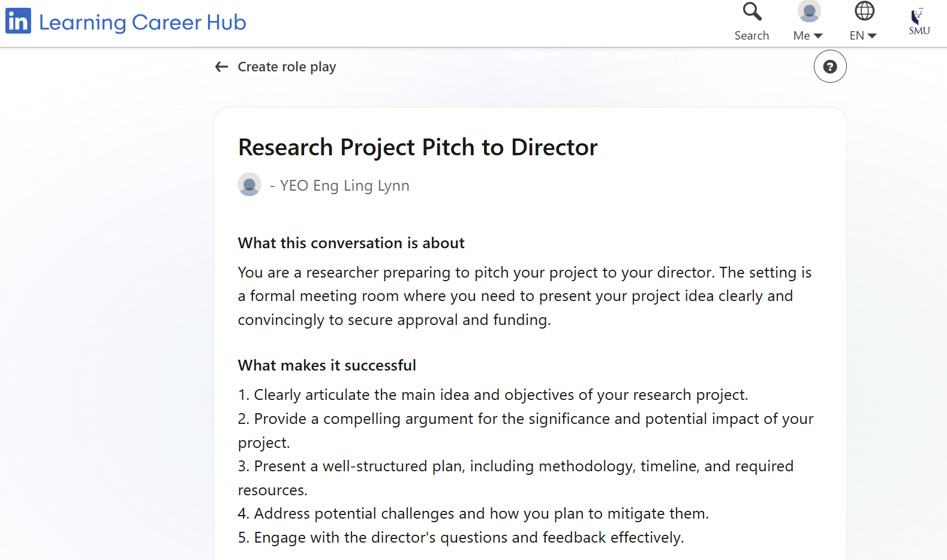947x560 pixels.
Task: Open the Learning Career Hub home link
Action: [x=142, y=22]
